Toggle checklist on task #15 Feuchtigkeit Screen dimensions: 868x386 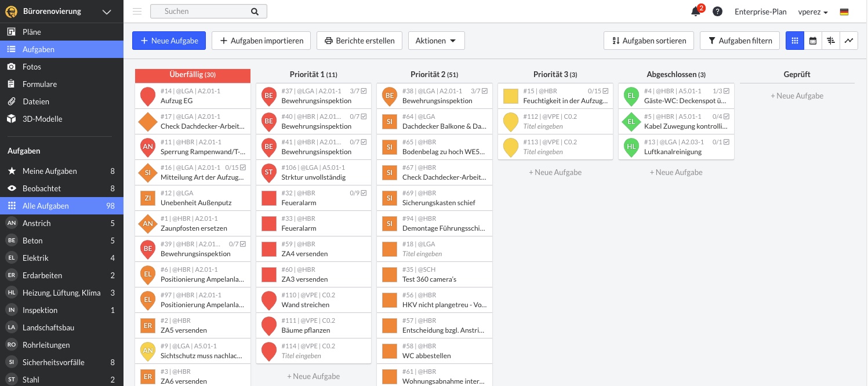pyautogui.click(x=605, y=91)
